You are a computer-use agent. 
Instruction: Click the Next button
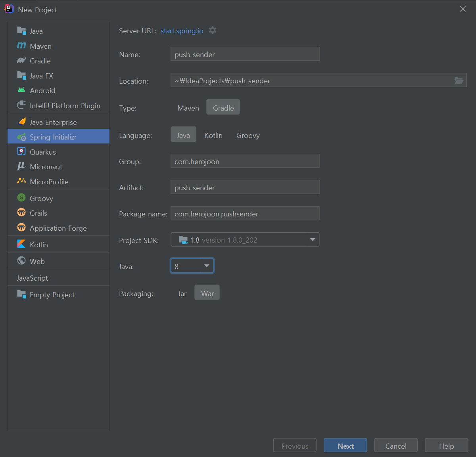click(x=345, y=446)
